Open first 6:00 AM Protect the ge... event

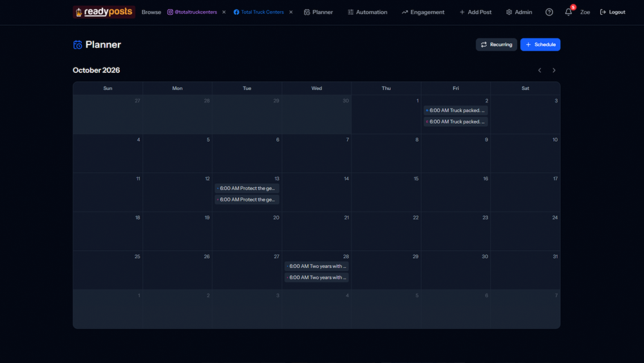[247, 188]
